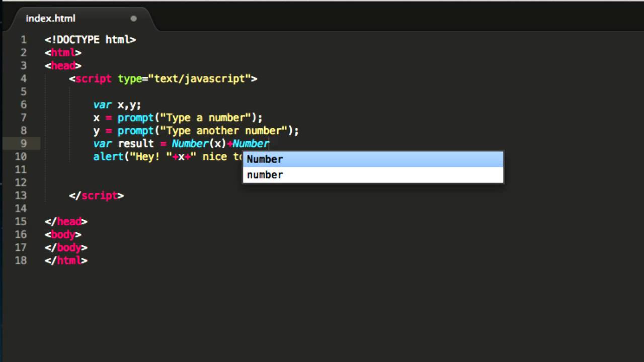Viewport: 644px width, 362px height.
Task: Click the closing </body> tag
Action: point(66,248)
